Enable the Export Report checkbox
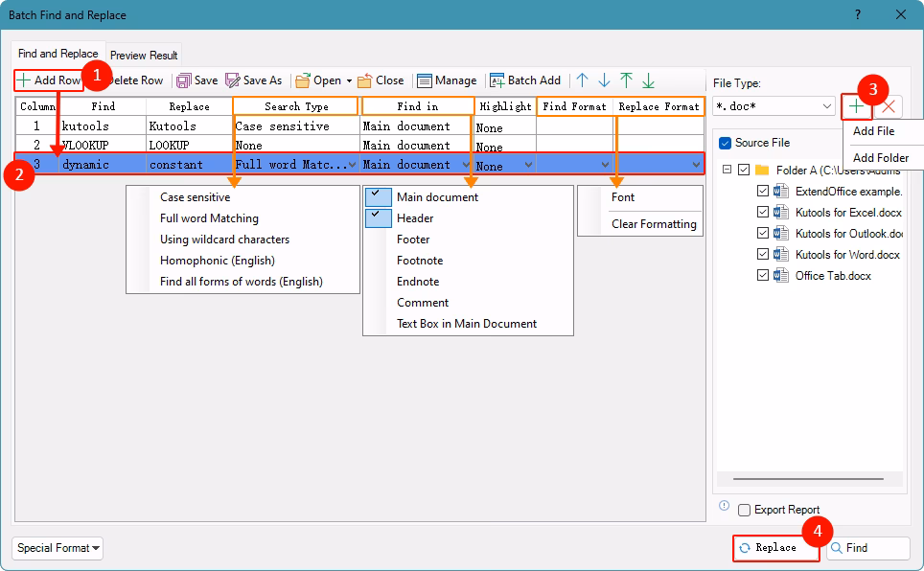The image size is (924, 571). coord(744,510)
